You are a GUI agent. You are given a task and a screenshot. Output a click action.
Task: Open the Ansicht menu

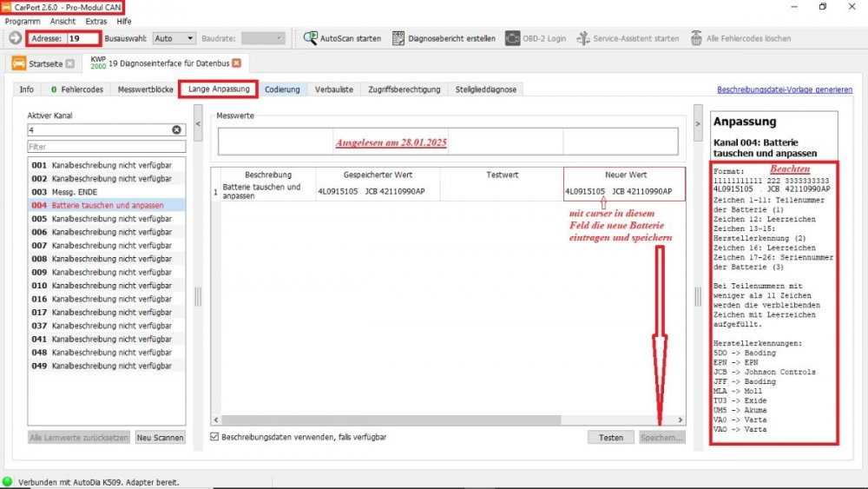[x=62, y=21]
